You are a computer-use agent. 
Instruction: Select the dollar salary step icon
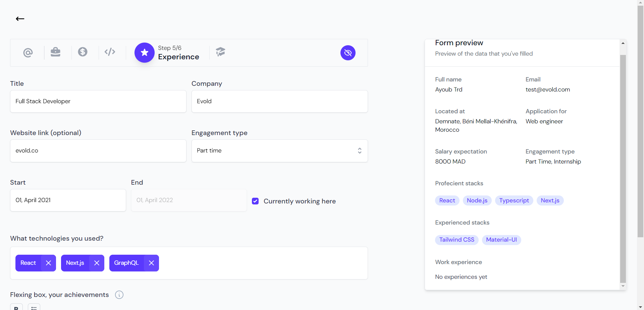83,52
